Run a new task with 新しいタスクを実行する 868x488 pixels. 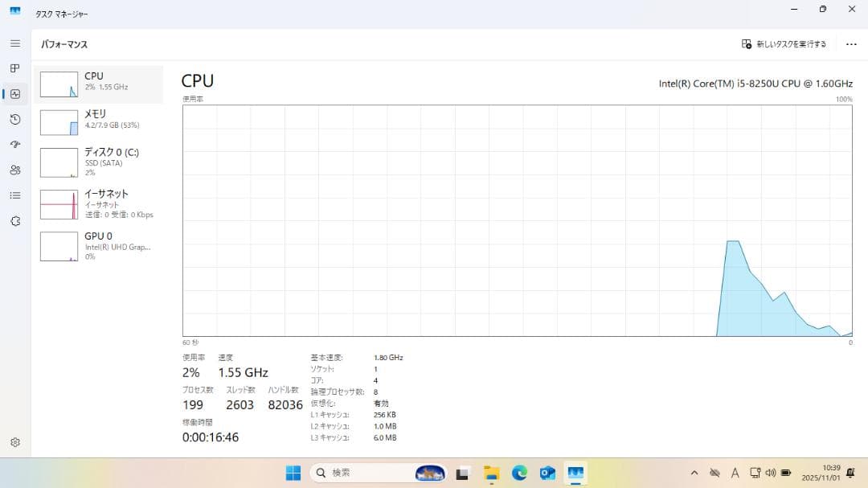[784, 44]
